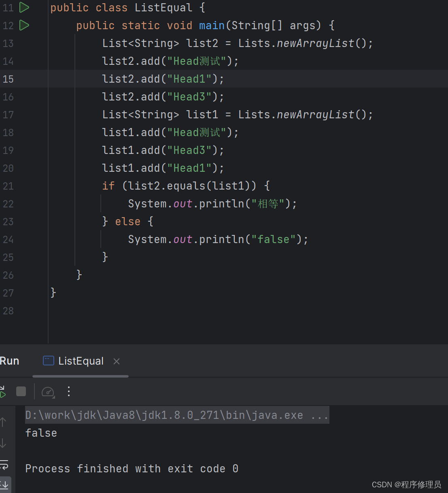Click the ListEqual class name
448x493 pixels.
(163, 8)
